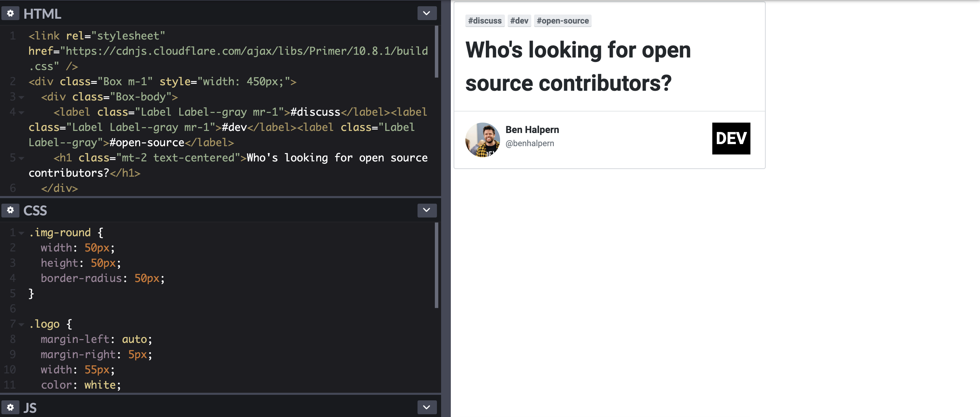Expand the CSS panel dropdown chevron
Screen dimensions: 980x417
click(x=427, y=210)
